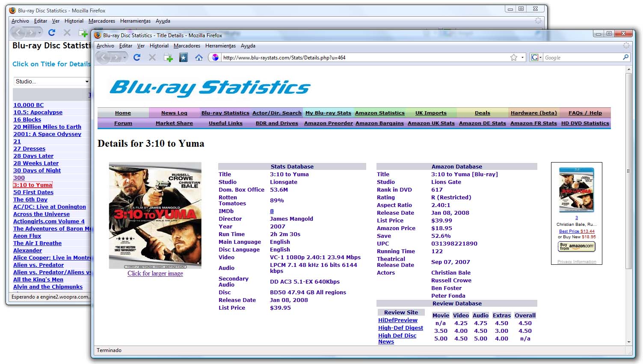Click the Buy from amazon.com button
Image resolution: width=643 pixels, height=364 pixels.
click(577, 246)
